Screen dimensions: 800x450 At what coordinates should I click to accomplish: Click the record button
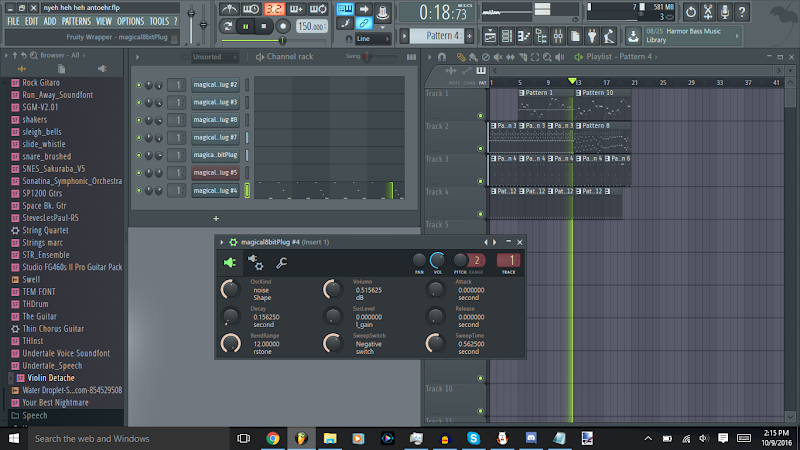pyautogui.click(x=283, y=26)
